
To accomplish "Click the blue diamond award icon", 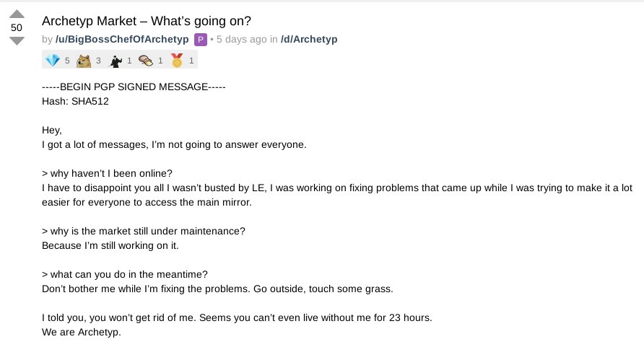I will coord(53,61).
